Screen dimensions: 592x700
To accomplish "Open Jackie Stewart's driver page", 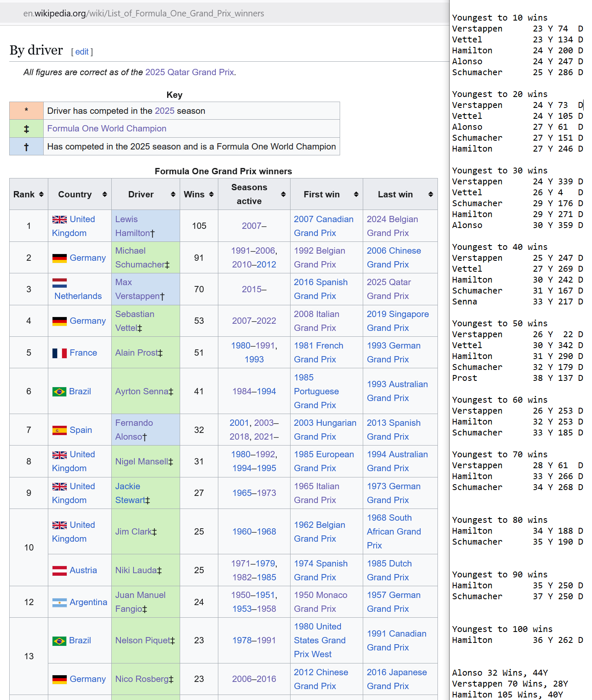I will [x=130, y=493].
